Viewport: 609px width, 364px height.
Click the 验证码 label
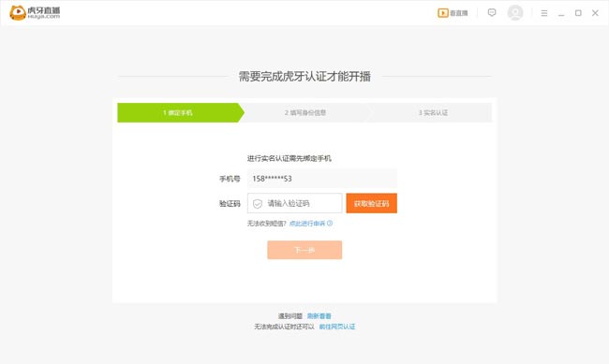(230, 203)
